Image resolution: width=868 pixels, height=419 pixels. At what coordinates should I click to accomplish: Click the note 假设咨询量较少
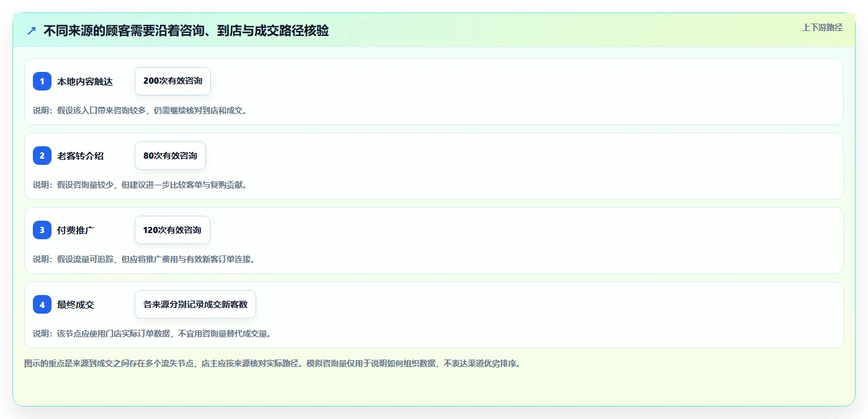[x=140, y=185]
